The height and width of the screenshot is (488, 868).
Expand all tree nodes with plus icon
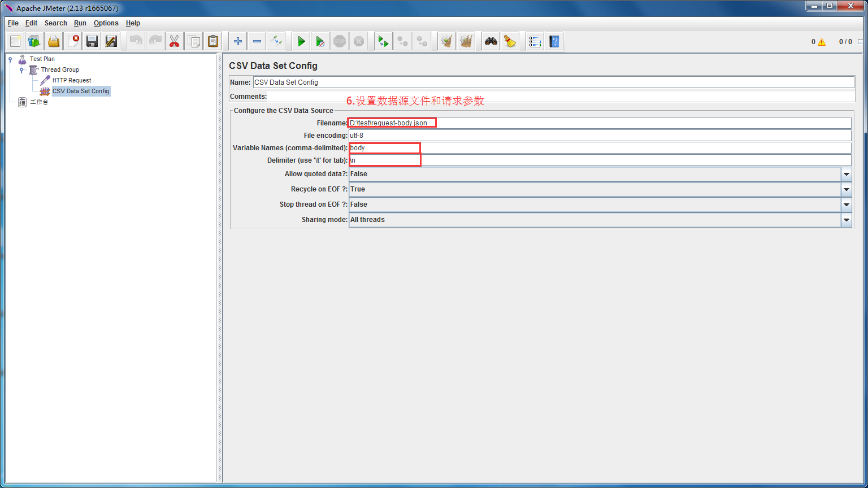click(x=238, y=41)
